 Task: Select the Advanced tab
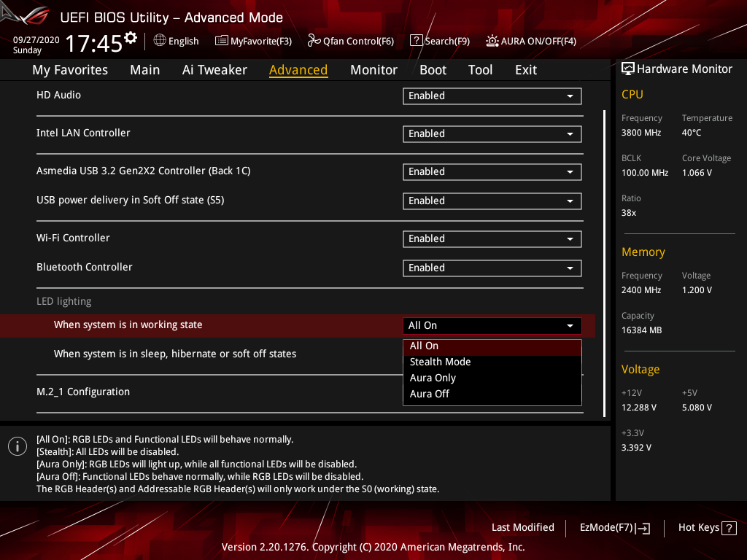click(x=298, y=70)
